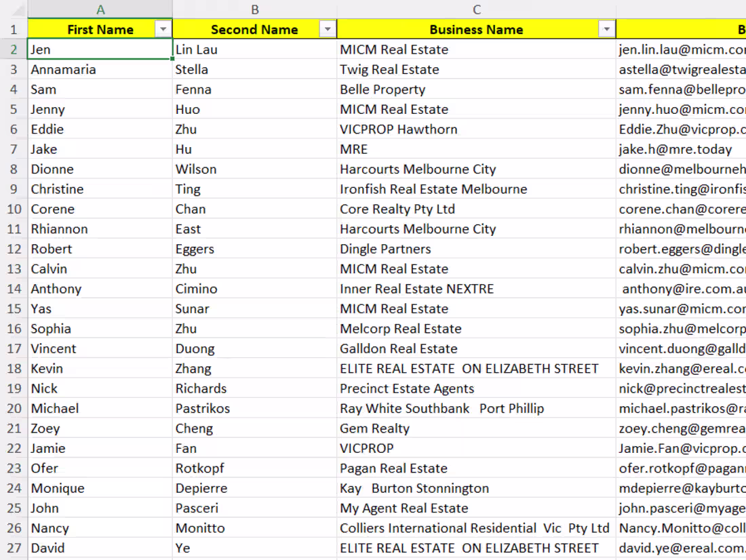
Task: Select the Melcorp Real Estate cell
Action: pyautogui.click(x=476, y=329)
